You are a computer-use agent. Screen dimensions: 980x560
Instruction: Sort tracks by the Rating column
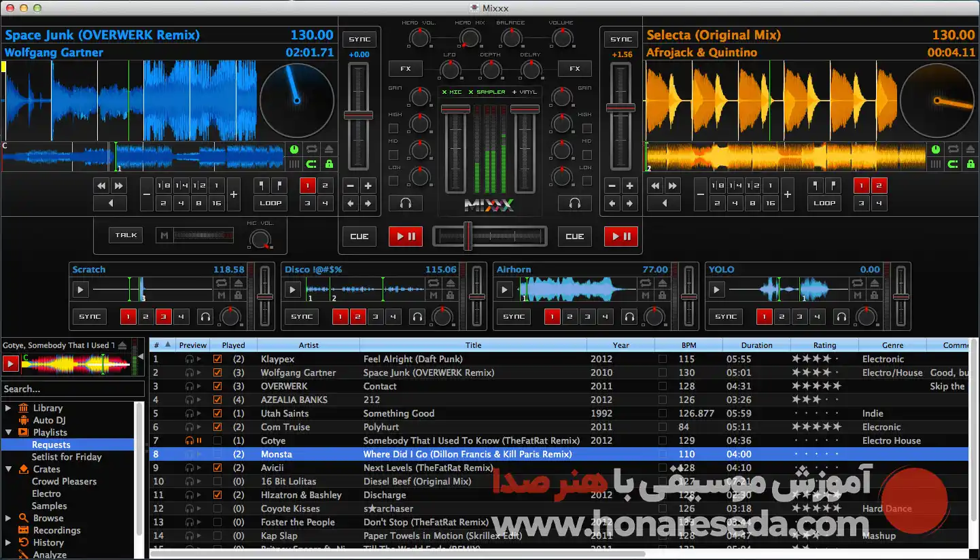point(825,345)
